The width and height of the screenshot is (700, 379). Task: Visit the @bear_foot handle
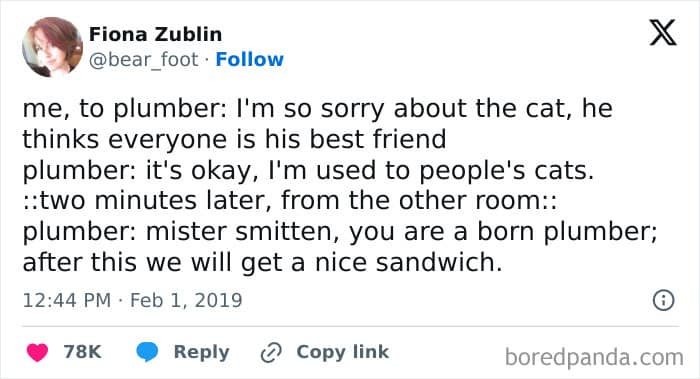(143, 59)
